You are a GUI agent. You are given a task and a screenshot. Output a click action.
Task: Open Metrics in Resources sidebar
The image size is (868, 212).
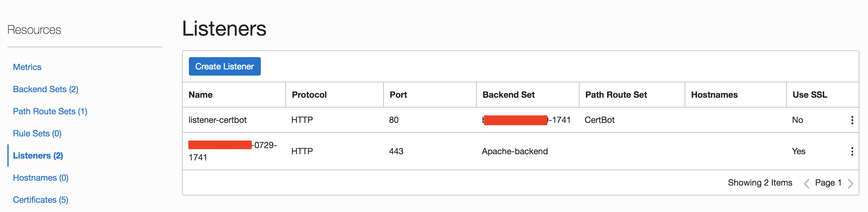pyautogui.click(x=27, y=67)
